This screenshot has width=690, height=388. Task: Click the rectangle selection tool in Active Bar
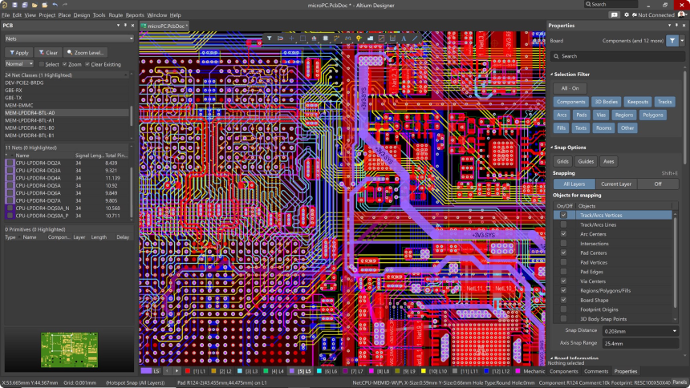(x=303, y=38)
